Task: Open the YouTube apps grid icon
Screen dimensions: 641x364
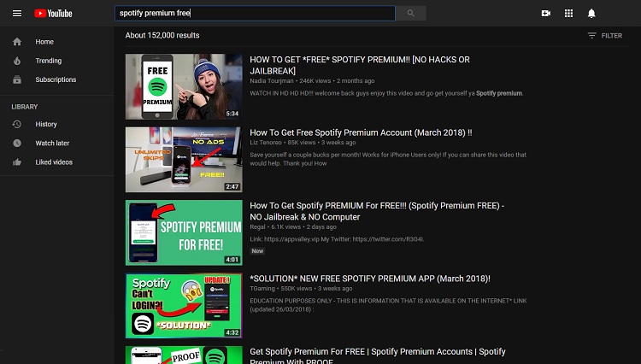Action: [x=568, y=14]
